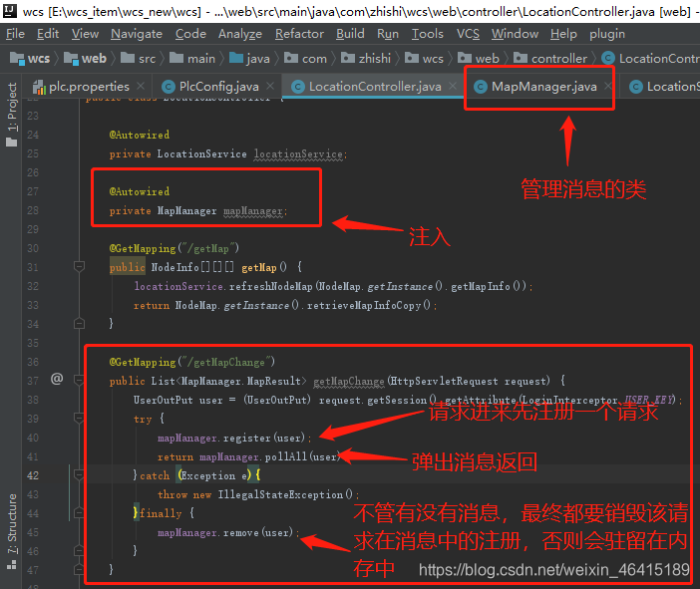Click java source folder icon in breadcrumb
This screenshot has height=589, width=700.
(236, 58)
